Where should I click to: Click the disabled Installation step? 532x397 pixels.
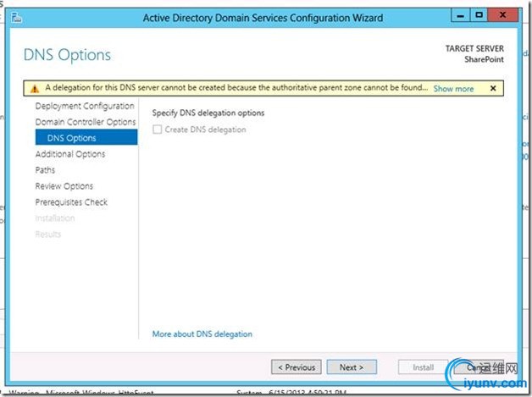54,218
